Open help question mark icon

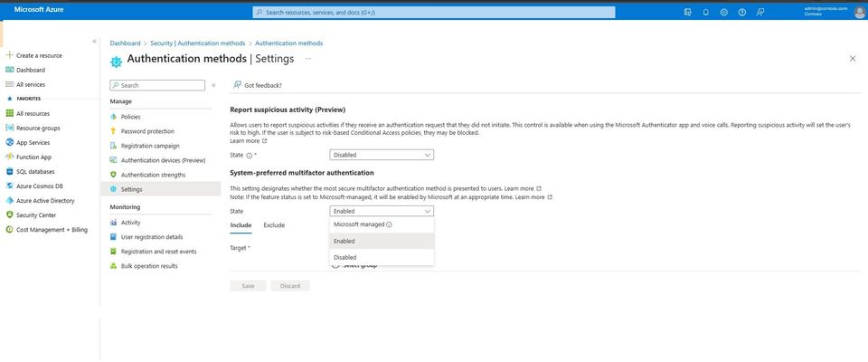741,12
